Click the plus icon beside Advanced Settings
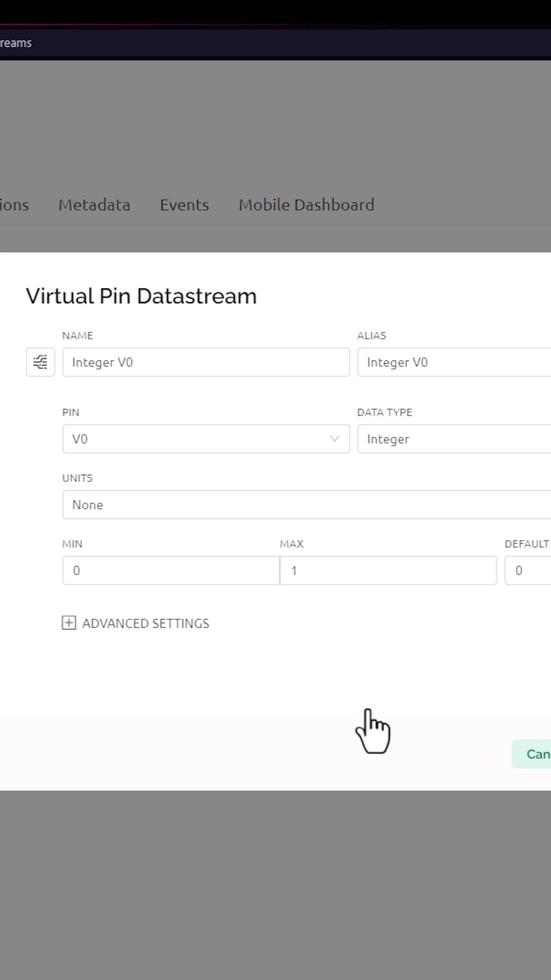551x980 pixels. click(x=69, y=623)
